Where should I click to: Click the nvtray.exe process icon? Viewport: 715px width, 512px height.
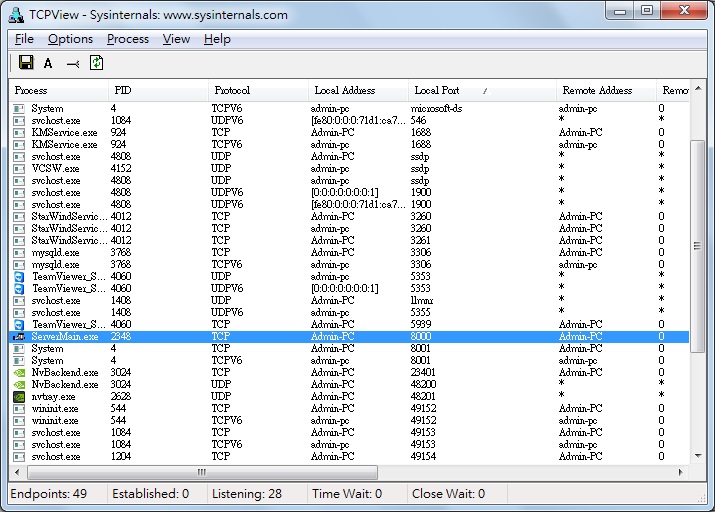click(19, 397)
